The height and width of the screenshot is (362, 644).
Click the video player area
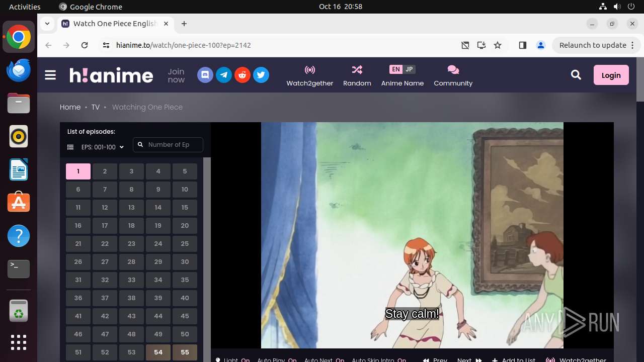pos(412,235)
